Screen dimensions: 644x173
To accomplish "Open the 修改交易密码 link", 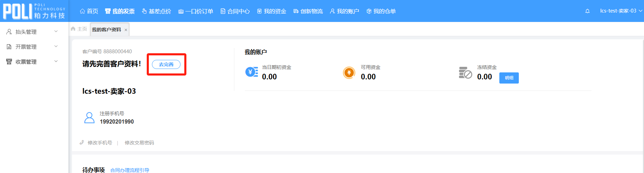I will [139, 143].
